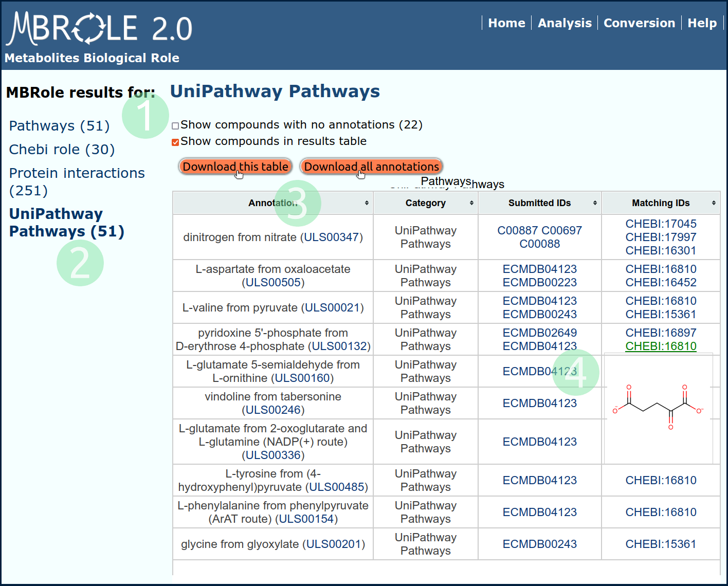Select Pathways (51) results category
The image size is (728, 586).
point(60,126)
